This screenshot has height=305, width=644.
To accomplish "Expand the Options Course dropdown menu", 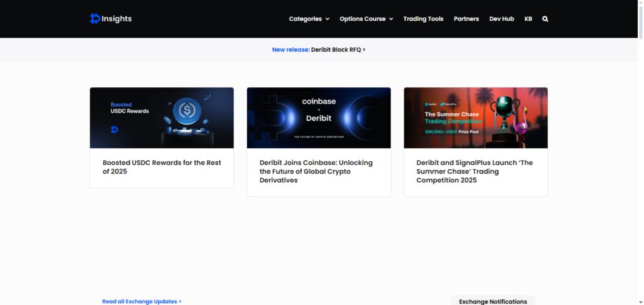I will tap(367, 19).
